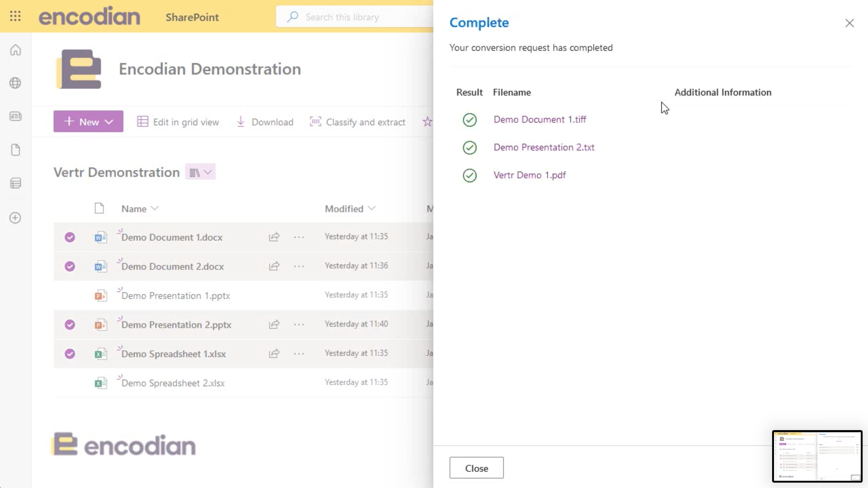The height and width of the screenshot is (488, 868).
Task: Open Demo Spreadsheet 1.xlsx file
Action: (174, 354)
